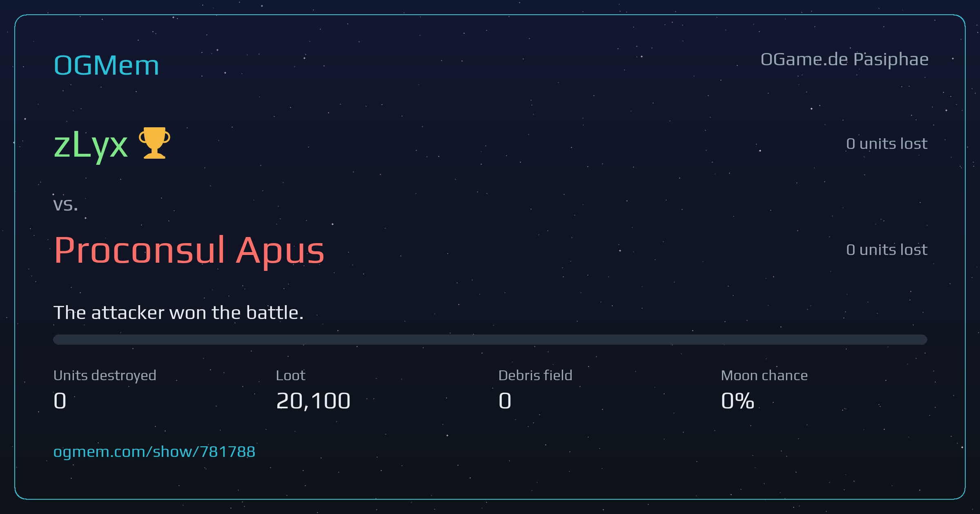Click Proconsul Apus's 0 units lost text
The image size is (980, 514).
click(887, 250)
